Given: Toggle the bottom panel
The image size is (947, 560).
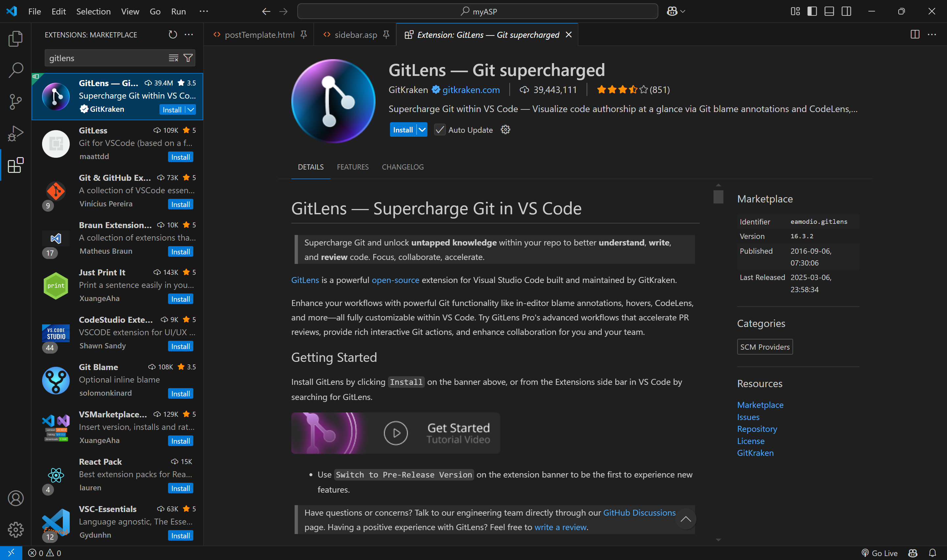Looking at the screenshot, I should 829,11.
